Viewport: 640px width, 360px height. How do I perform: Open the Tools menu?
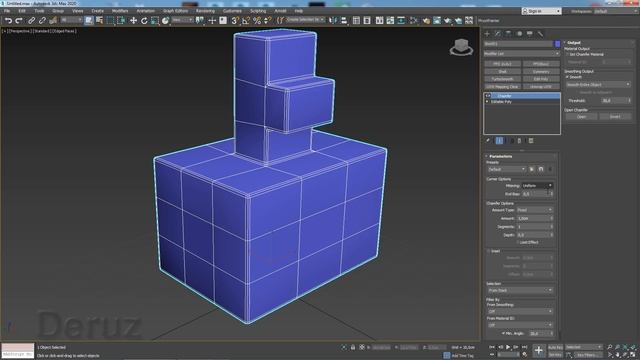(39, 11)
